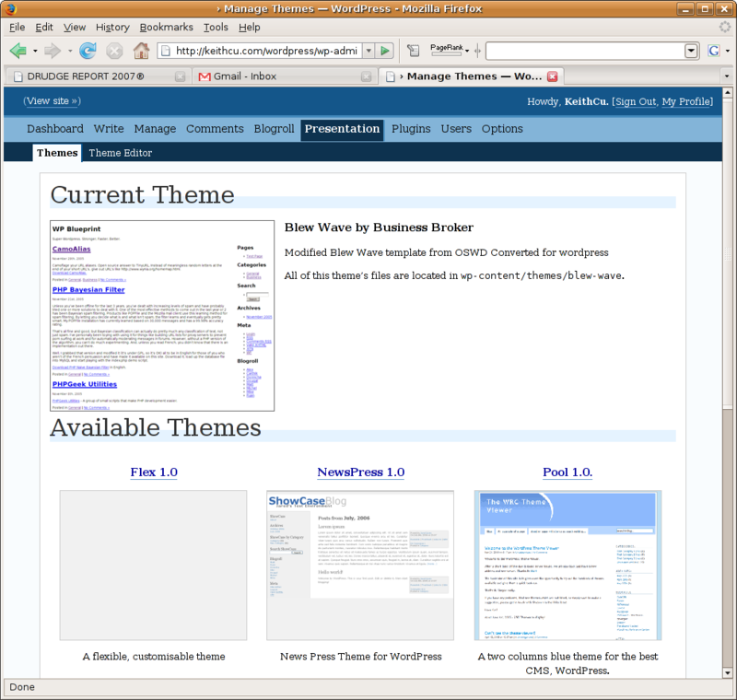Click the page scrollbar up arrow

point(727,92)
